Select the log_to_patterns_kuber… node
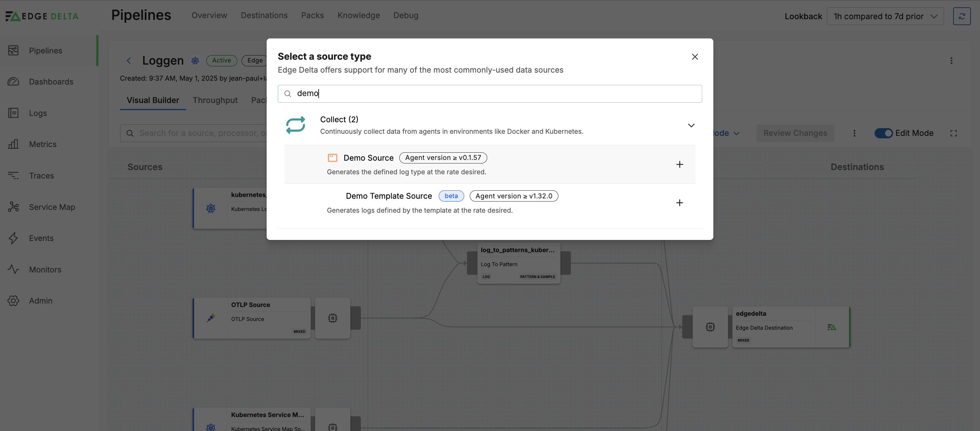Screen dimensions: 980x431 pyautogui.click(x=519, y=263)
